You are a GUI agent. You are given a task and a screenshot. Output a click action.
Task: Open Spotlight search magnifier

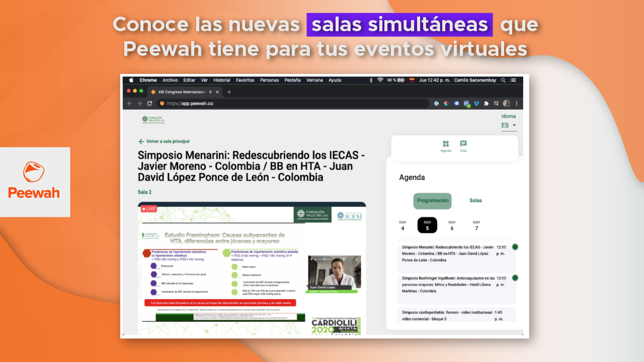click(503, 80)
